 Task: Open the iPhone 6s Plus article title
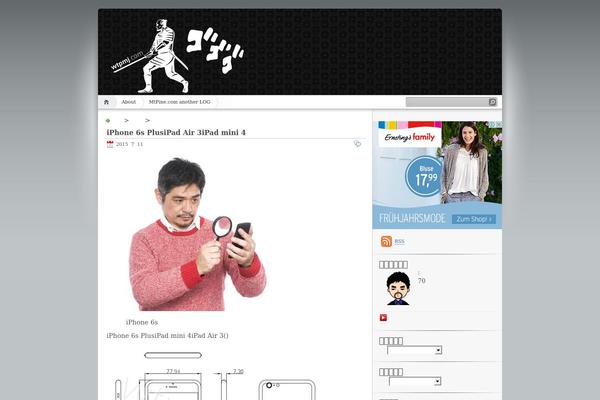pos(176,132)
